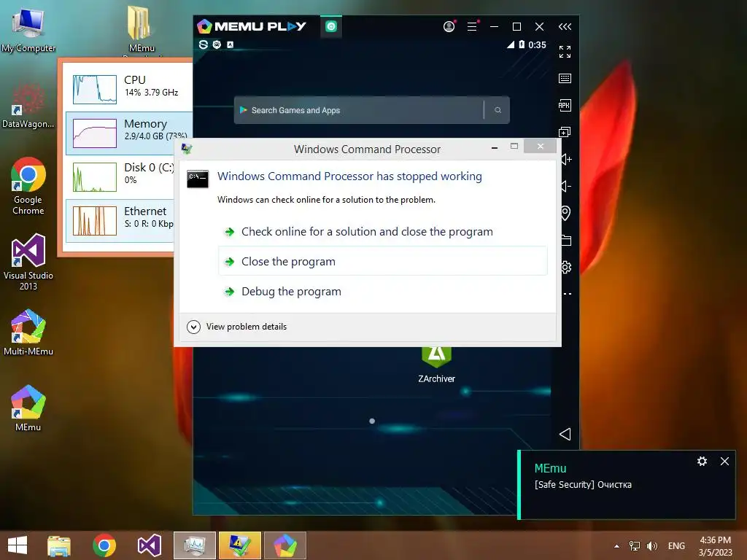747x560 pixels.
Task: Select My Computer desktop icon
Action: (28, 29)
